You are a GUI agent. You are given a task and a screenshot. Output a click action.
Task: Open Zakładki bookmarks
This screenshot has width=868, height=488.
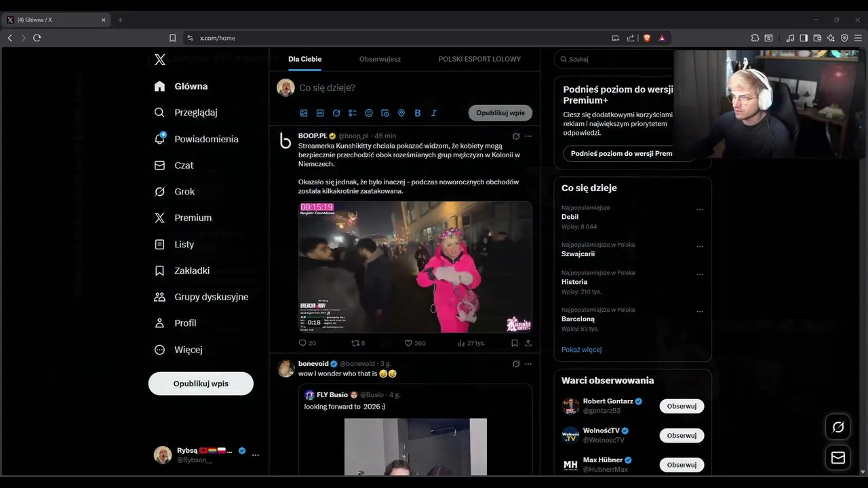(x=182, y=270)
